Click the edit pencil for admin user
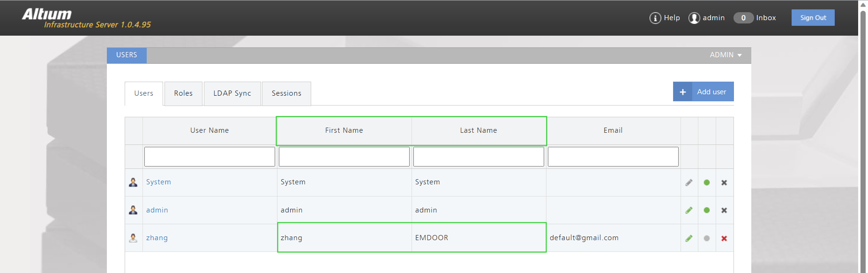Screen dimensions: 868x273 tap(689, 210)
